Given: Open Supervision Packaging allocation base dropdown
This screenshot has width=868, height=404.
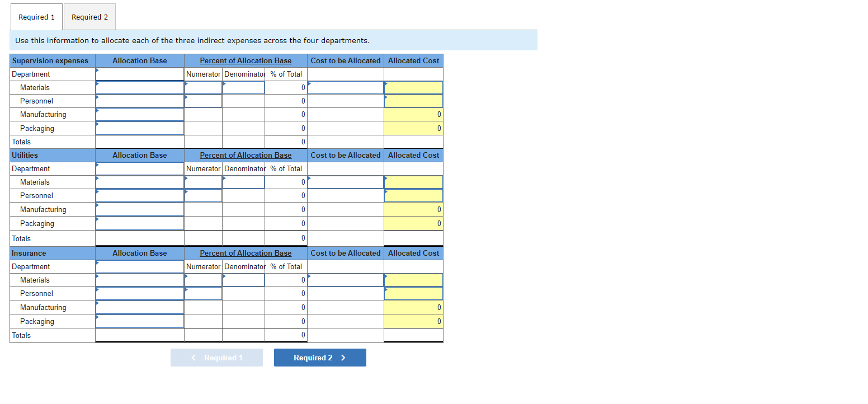Looking at the screenshot, I should [x=140, y=128].
